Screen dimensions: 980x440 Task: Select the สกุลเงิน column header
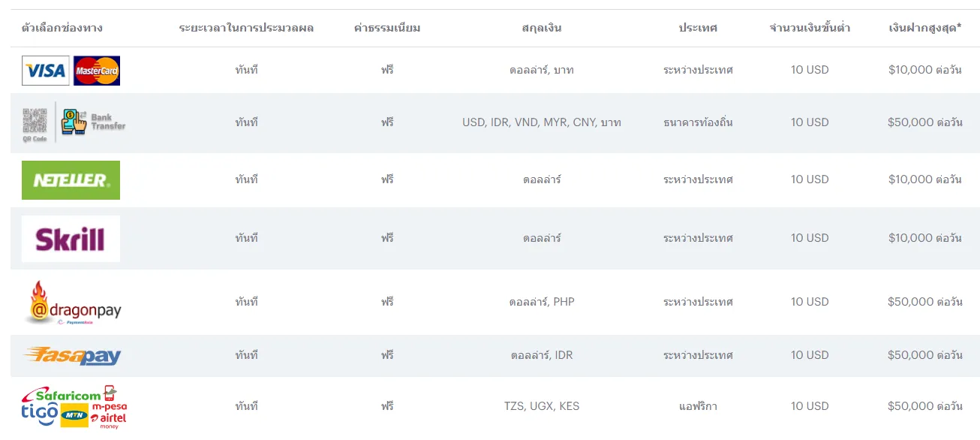[x=542, y=28]
